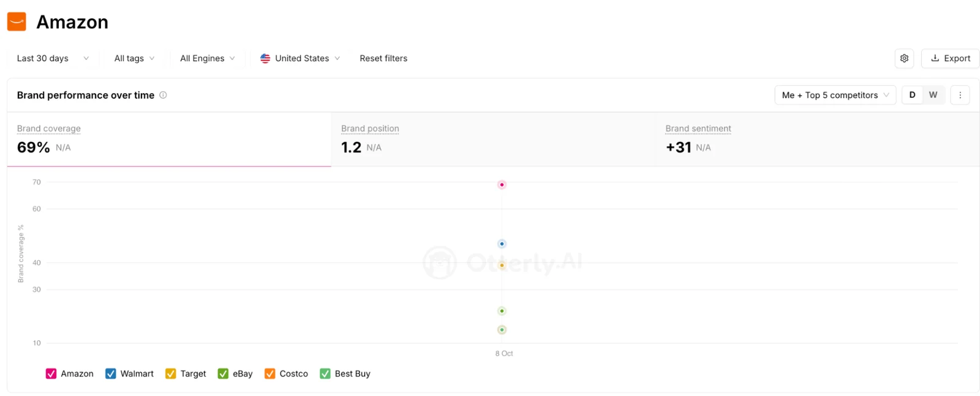Uncheck the Walmart legend checkbox
This screenshot has width=980, height=396.
[x=111, y=373]
